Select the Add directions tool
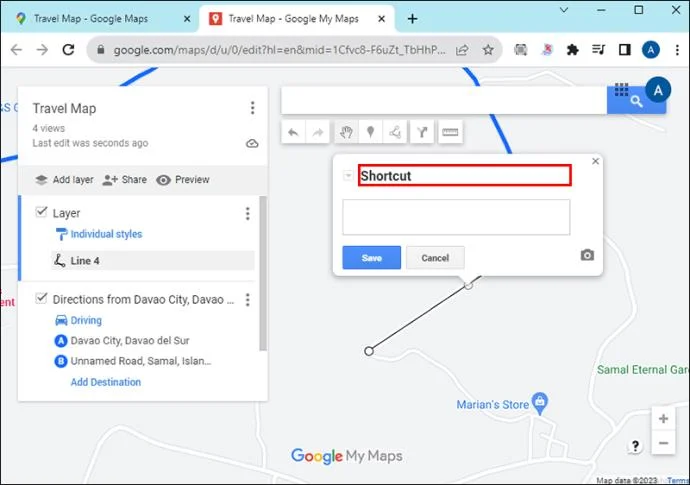Viewport: 690px width, 485px height. tap(422, 132)
